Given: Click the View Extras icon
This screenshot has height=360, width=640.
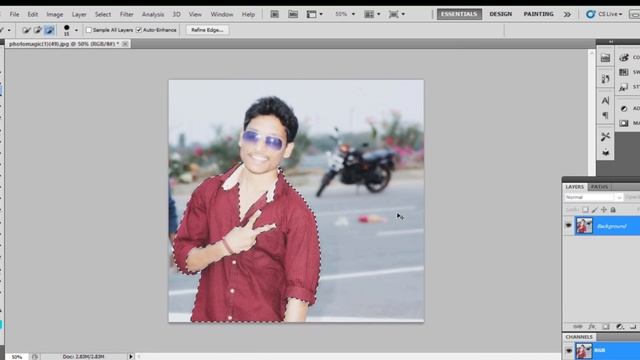Looking at the screenshot, I should [311, 14].
